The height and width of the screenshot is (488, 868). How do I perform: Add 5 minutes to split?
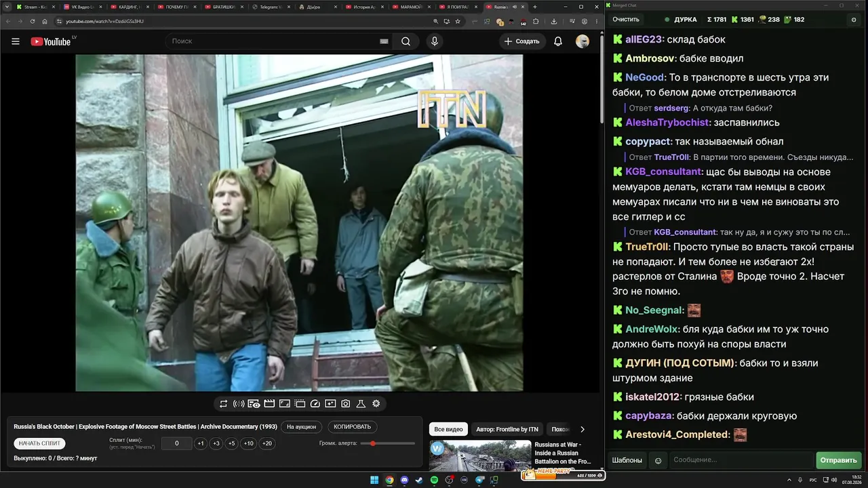pyautogui.click(x=231, y=443)
